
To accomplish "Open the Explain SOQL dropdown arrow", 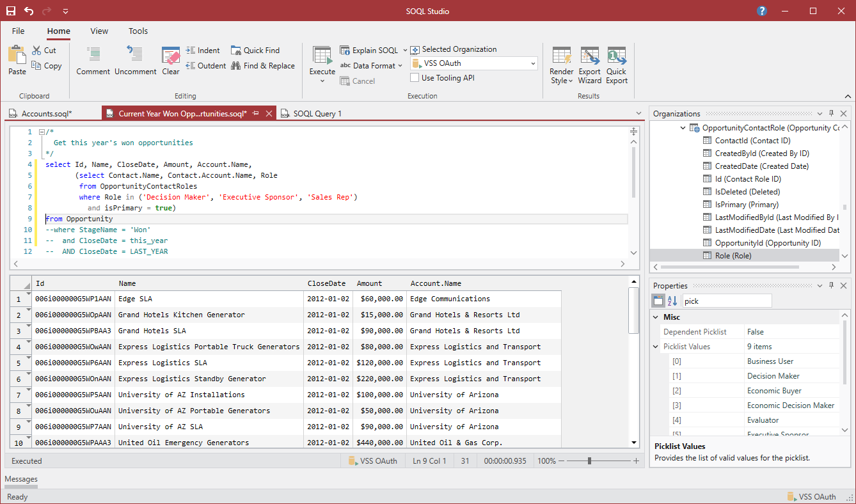I will (405, 51).
